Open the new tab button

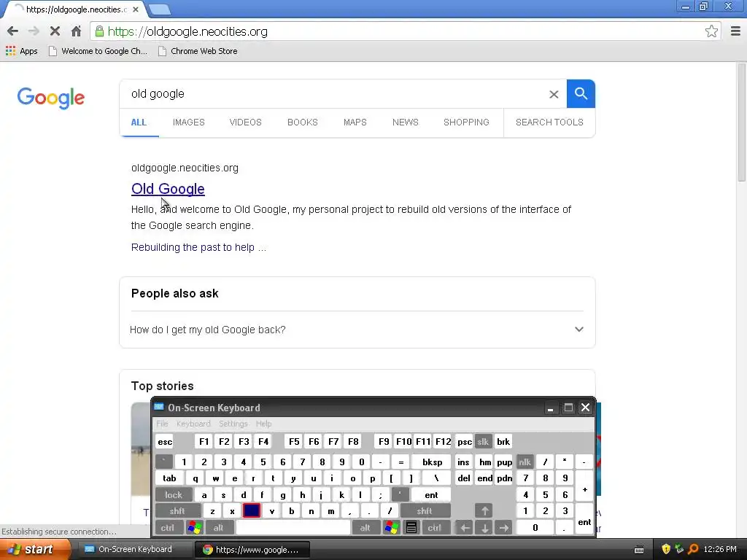[159, 9]
